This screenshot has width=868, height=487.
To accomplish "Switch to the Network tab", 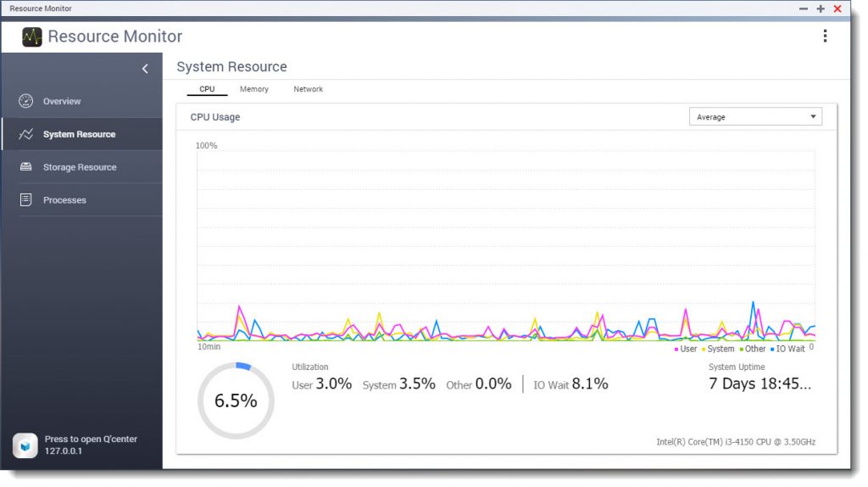I will click(x=308, y=89).
